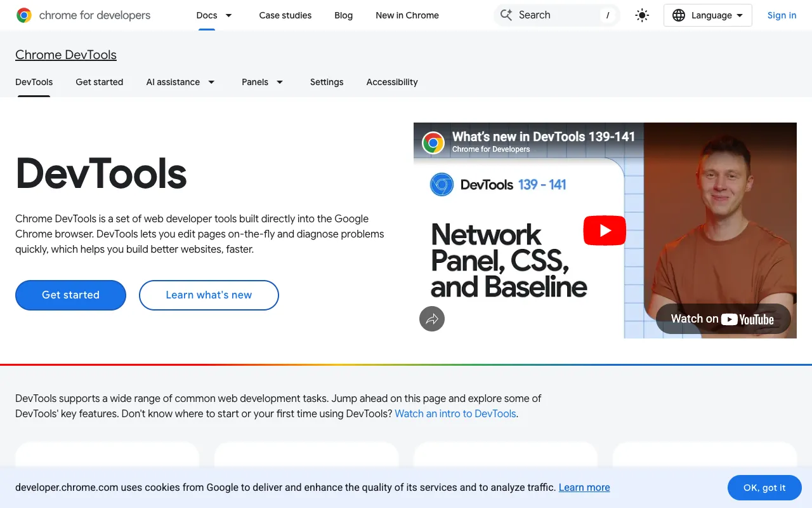
Task: Click the Get started button
Action: pos(70,295)
